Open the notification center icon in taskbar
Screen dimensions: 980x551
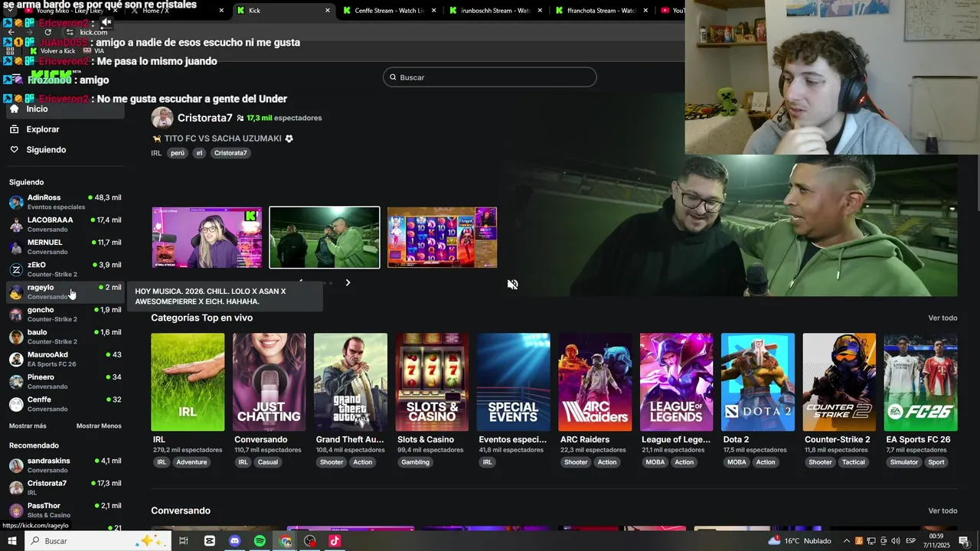point(964,541)
